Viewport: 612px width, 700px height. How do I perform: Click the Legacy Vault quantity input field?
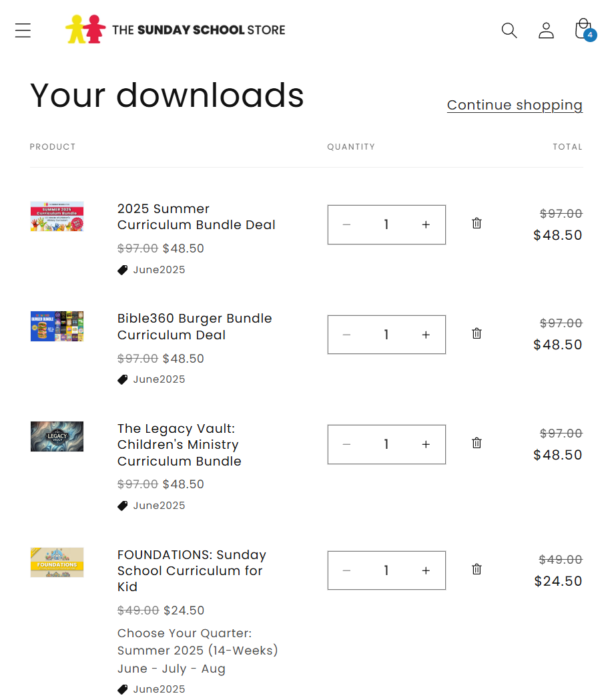tap(386, 444)
